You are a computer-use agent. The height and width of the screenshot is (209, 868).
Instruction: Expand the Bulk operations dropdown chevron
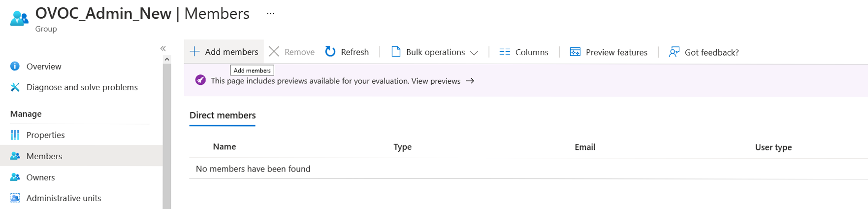474,53
